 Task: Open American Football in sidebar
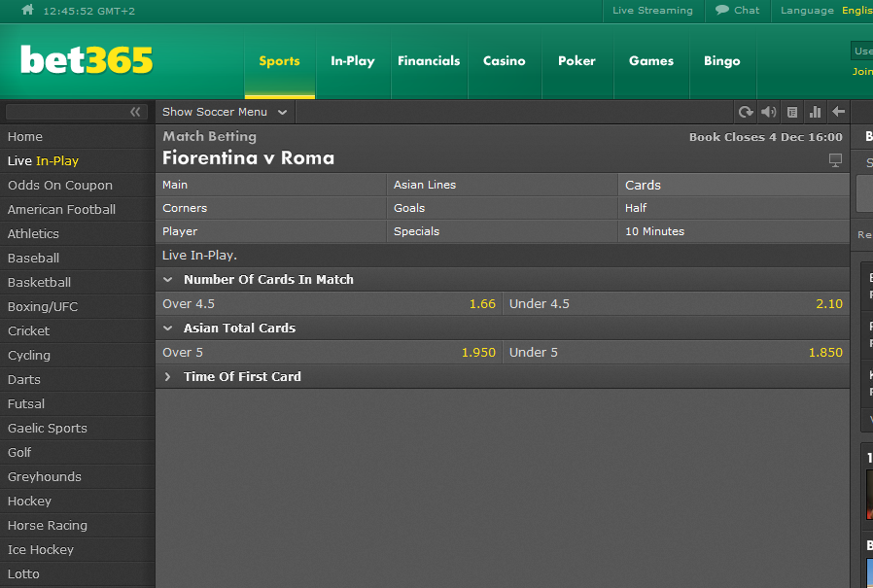pos(78,209)
